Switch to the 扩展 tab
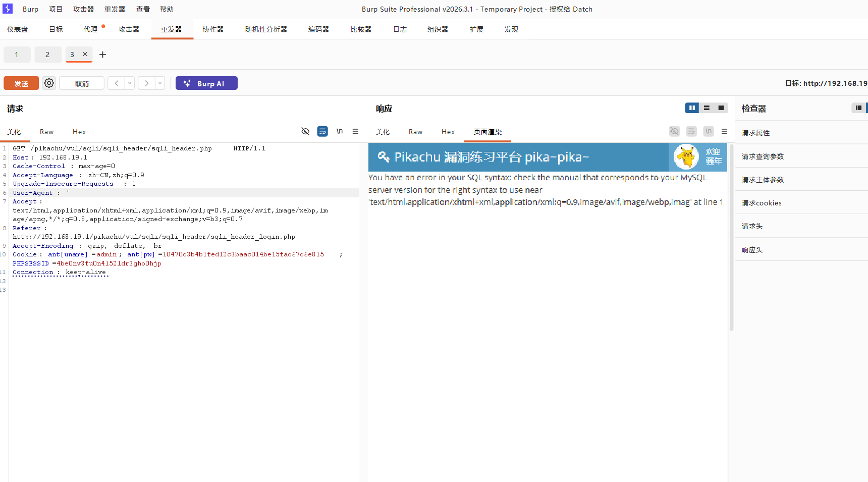This screenshot has width=868, height=482. [476, 29]
